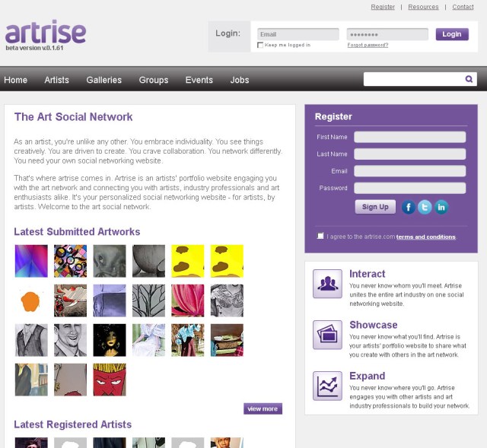Click The Art Social Network heading
487x448 pixels.
pos(73,116)
